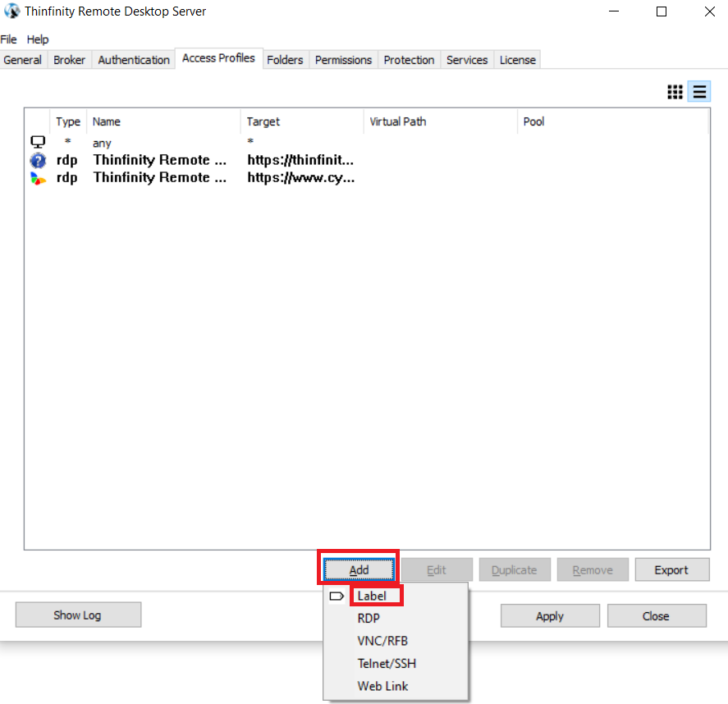
Task: Choose Web Link in the Add menu
Action: tap(382, 686)
